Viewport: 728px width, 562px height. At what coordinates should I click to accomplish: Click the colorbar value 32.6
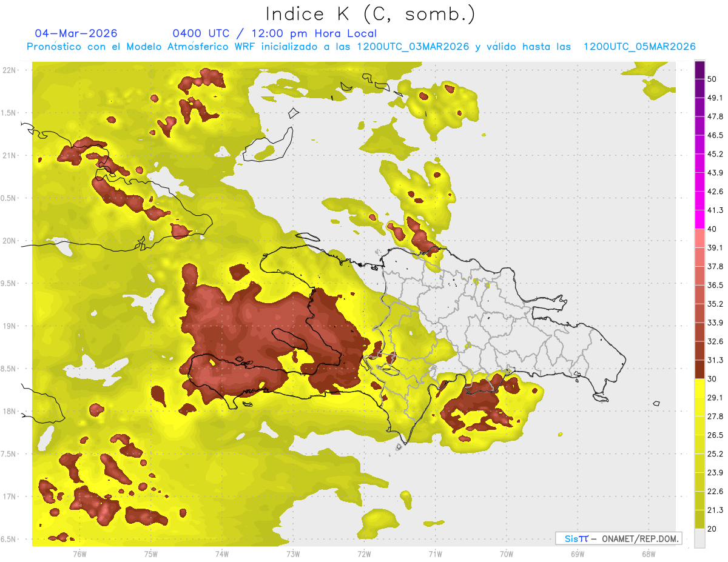(715, 341)
